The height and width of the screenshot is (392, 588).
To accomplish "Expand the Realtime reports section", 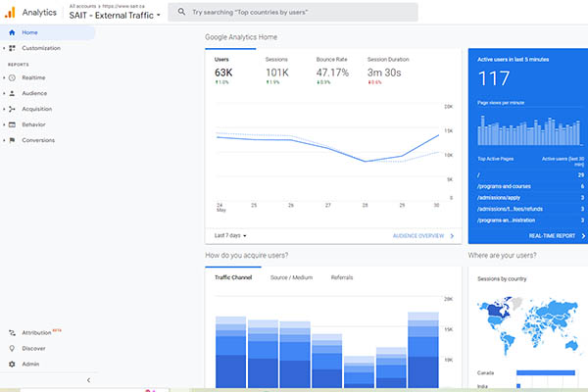I will [4, 77].
